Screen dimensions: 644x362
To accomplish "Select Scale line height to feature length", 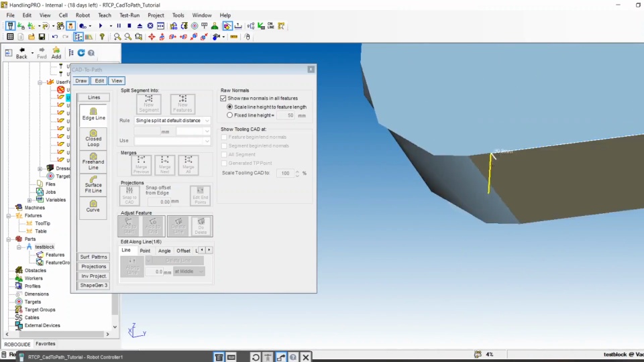I will pyautogui.click(x=230, y=107).
